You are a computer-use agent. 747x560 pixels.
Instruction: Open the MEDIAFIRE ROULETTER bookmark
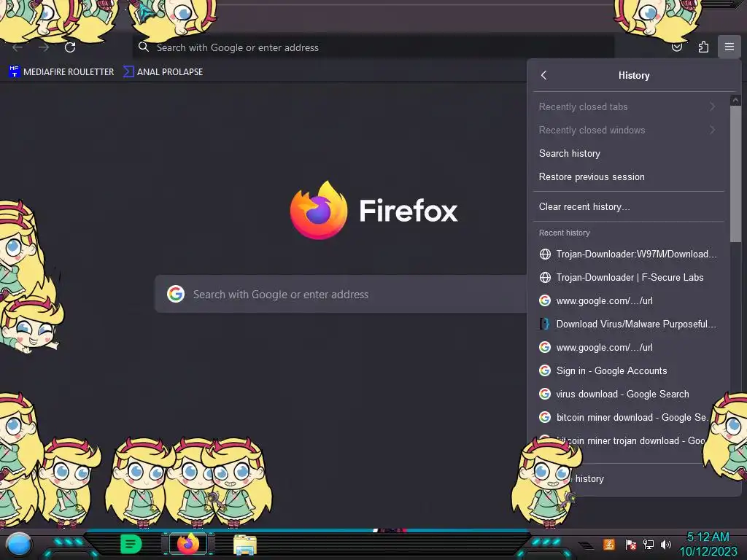[x=61, y=72]
